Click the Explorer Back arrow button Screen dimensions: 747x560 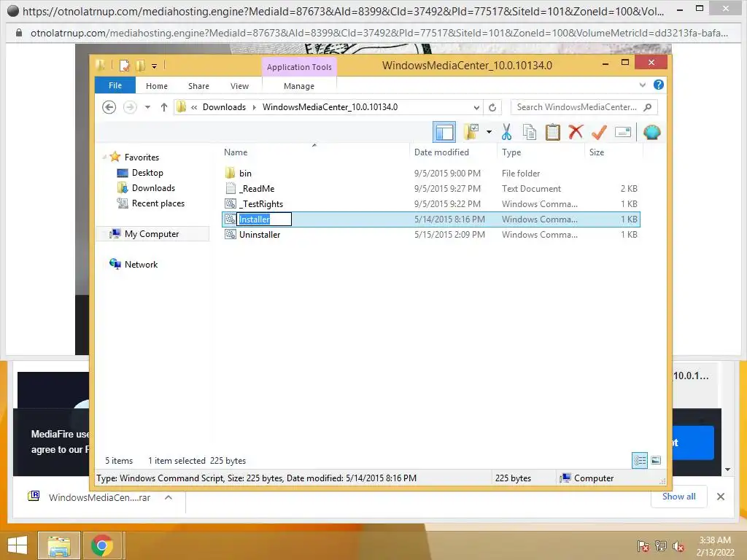[x=109, y=107]
